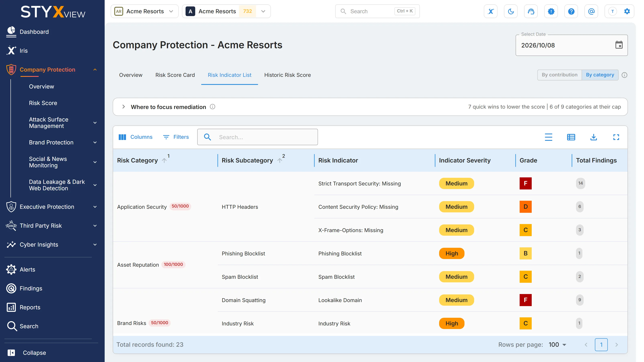Switch to grouped table view icon
Screen dimensions: 644x362
[571, 137]
